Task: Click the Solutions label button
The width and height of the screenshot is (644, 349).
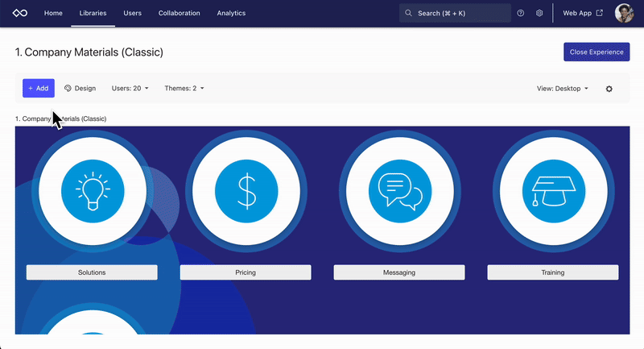Action: pos(92,272)
